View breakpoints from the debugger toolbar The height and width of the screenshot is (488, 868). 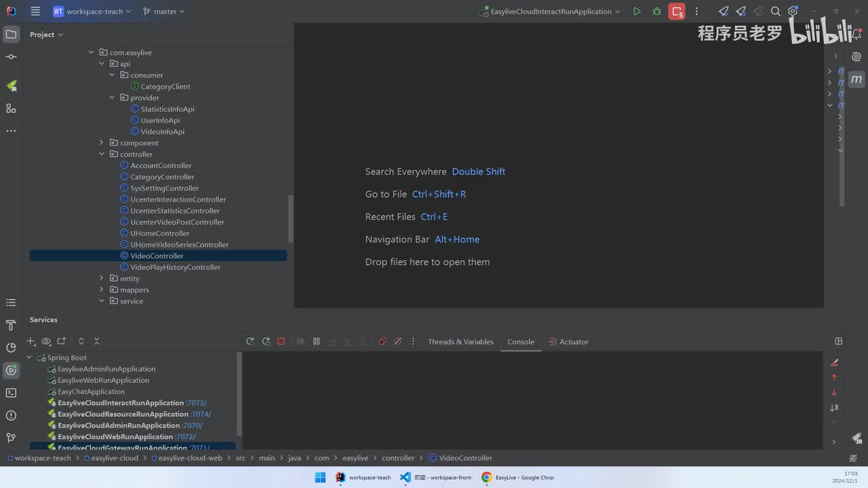coord(382,342)
